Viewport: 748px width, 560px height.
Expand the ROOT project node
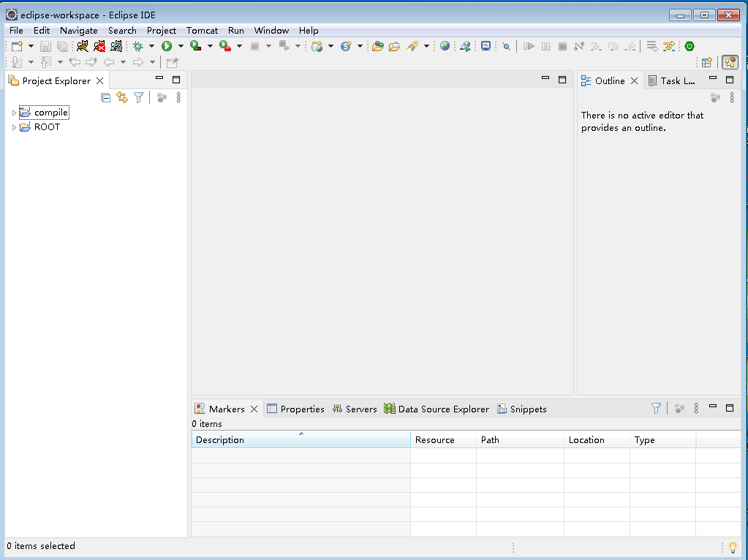coord(14,127)
